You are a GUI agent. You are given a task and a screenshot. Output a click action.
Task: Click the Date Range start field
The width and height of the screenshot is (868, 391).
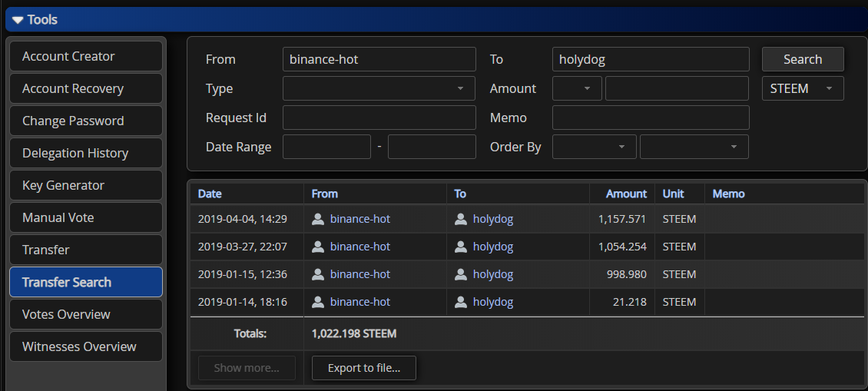326,147
